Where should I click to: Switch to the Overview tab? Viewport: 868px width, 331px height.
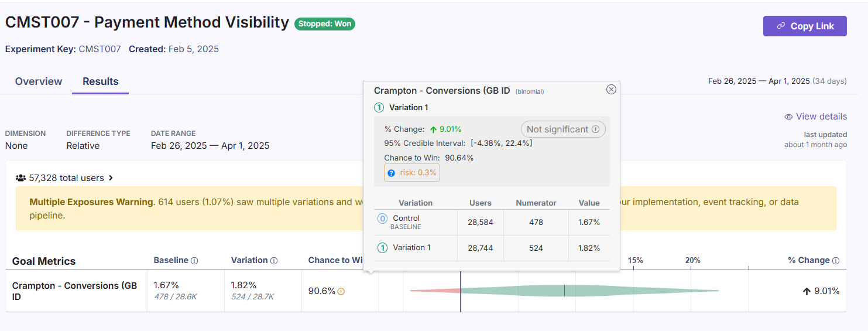pos(39,81)
